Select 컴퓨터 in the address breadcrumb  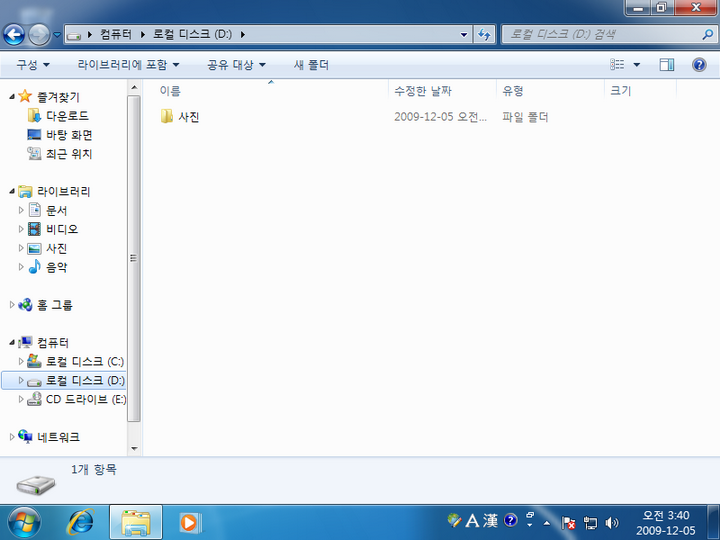[x=116, y=34]
